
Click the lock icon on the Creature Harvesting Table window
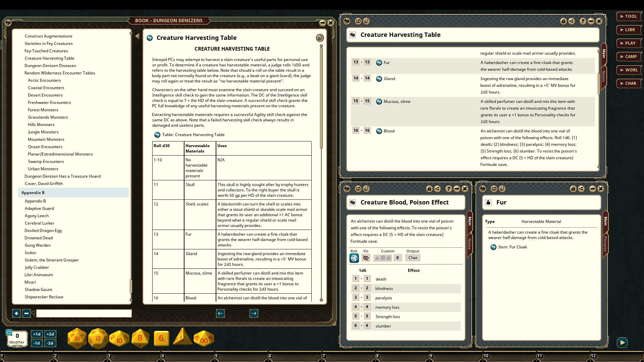coord(563,21)
